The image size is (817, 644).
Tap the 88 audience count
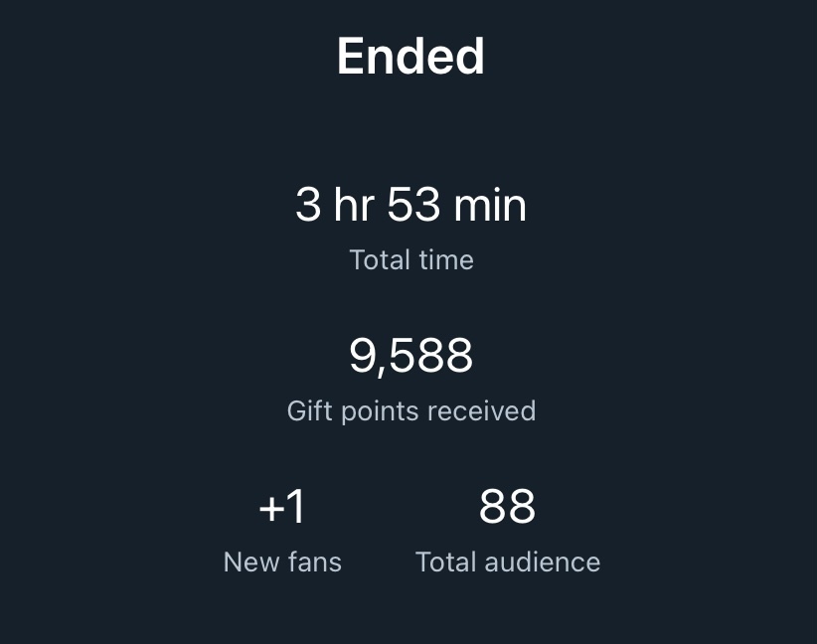507,507
